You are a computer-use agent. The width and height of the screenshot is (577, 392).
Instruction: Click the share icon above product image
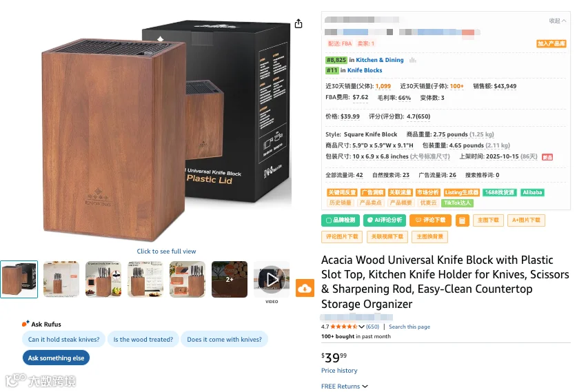(298, 24)
